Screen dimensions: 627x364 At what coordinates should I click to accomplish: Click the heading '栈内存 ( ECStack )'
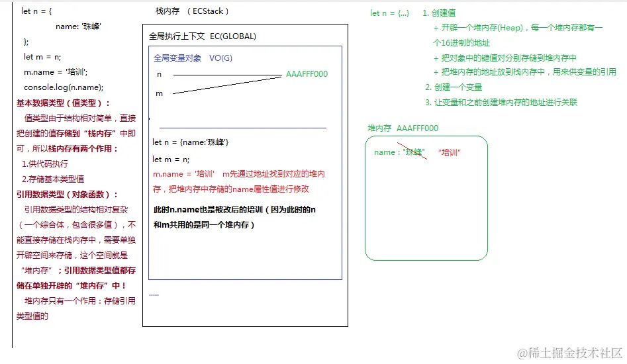[192, 11]
